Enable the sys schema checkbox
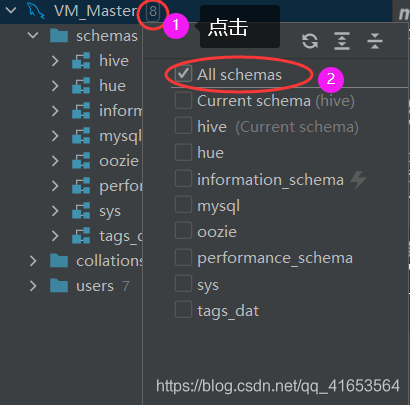This screenshot has height=405, width=410. 183,284
